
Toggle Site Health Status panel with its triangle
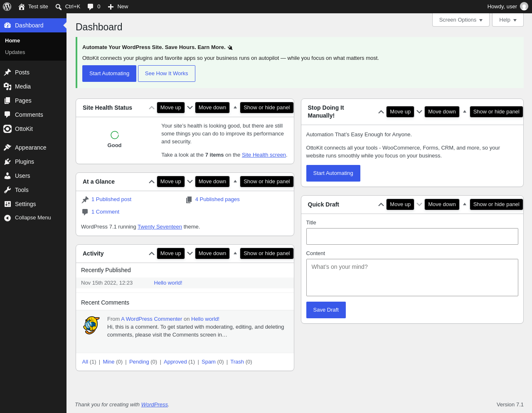click(x=235, y=107)
